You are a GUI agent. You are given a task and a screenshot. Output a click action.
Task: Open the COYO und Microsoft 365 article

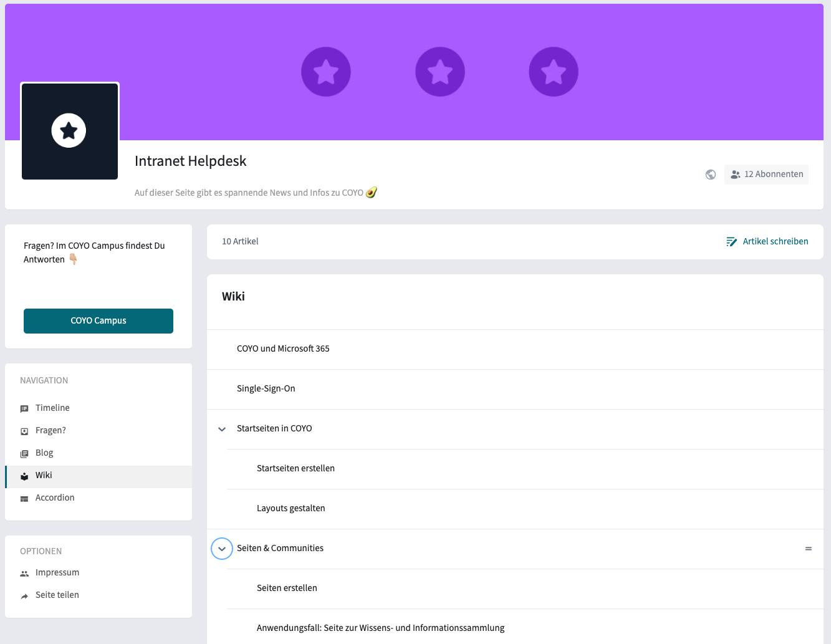click(x=283, y=349)
